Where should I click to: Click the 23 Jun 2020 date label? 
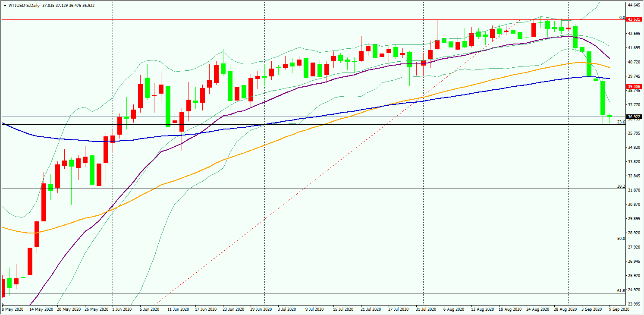234,309
